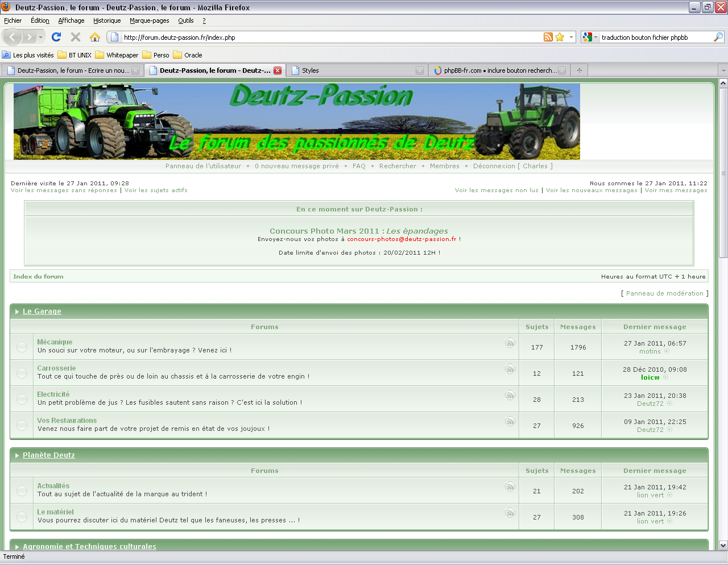
Task: Open Voir les messages non lus
Action: pyautogui.click(x=497, y=190)
